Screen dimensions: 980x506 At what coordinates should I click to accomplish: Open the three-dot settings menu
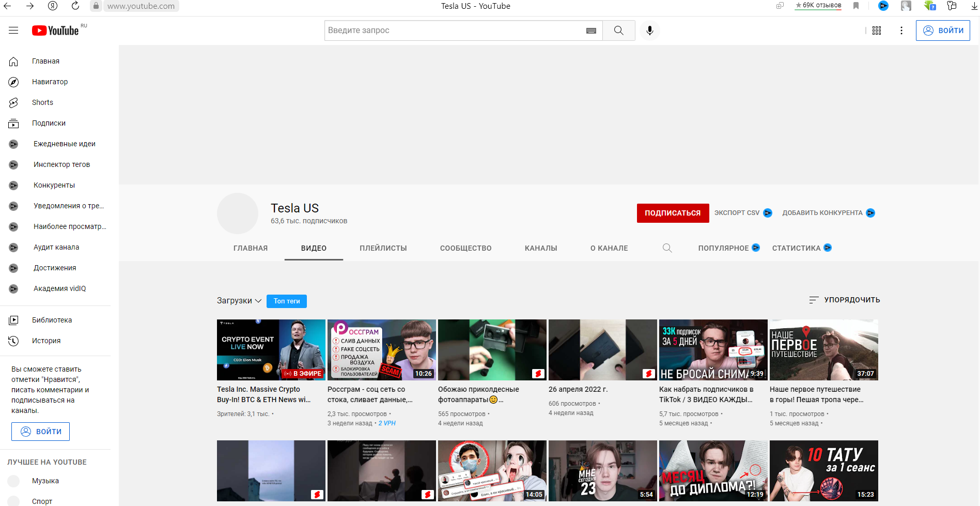click(901, 30)
